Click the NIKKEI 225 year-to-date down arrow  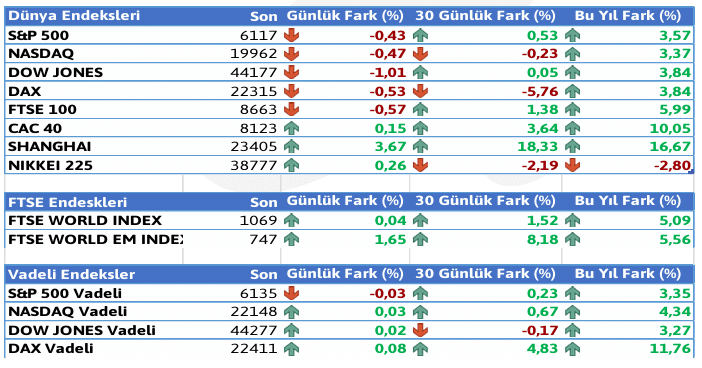click(x=573, y=165)
